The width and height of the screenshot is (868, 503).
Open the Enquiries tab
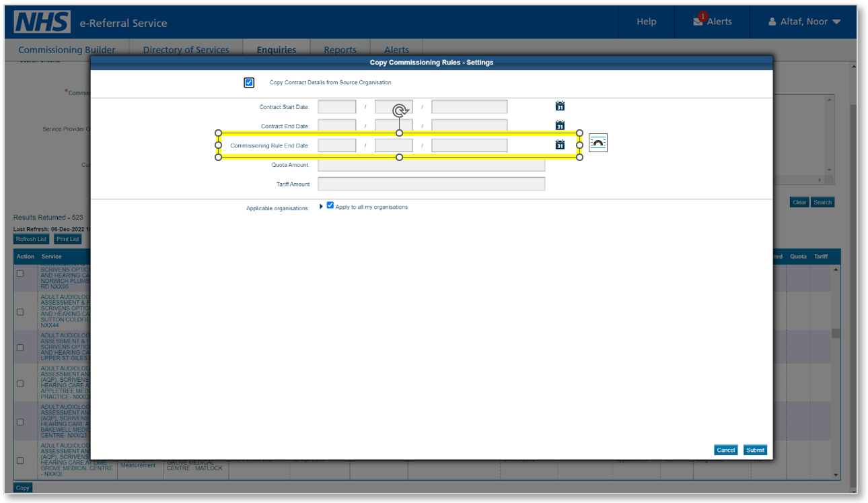click(x=277, y=50)
